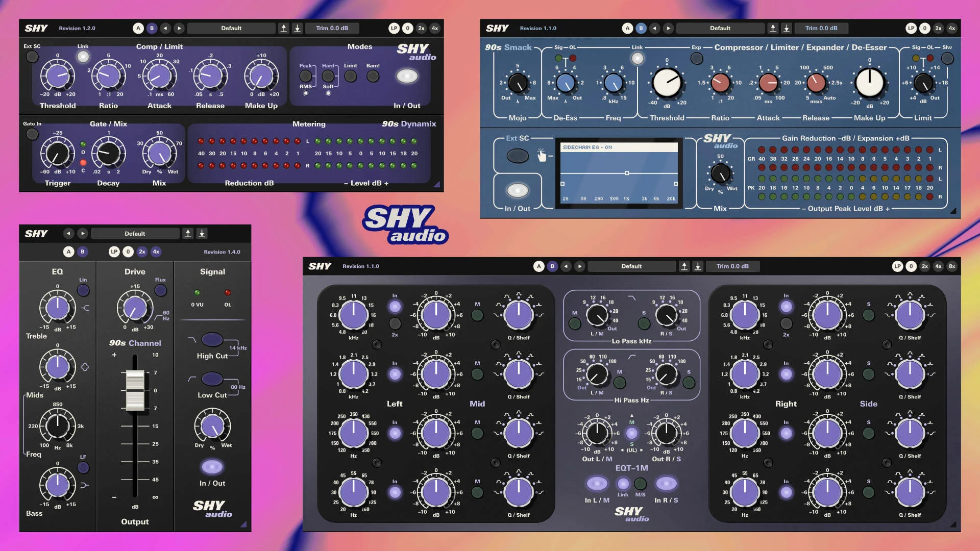980x551 pixels.
Task: Click the De-Ess knob in 90s Smack
Action: (x=566, y=83)
